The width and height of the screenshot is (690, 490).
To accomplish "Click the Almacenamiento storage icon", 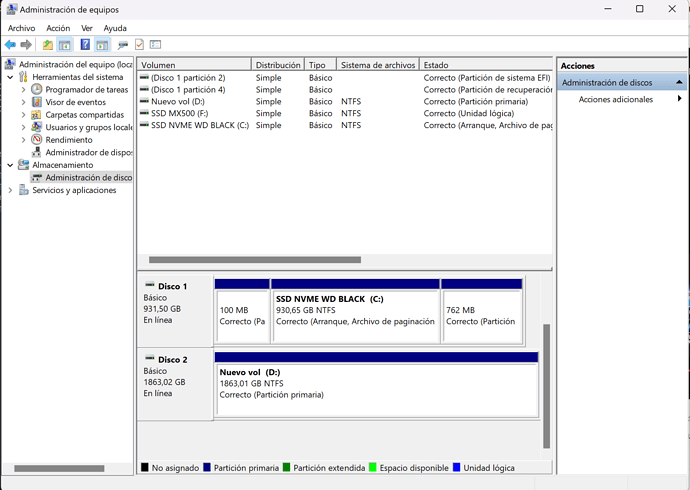I will coord(23,165).
